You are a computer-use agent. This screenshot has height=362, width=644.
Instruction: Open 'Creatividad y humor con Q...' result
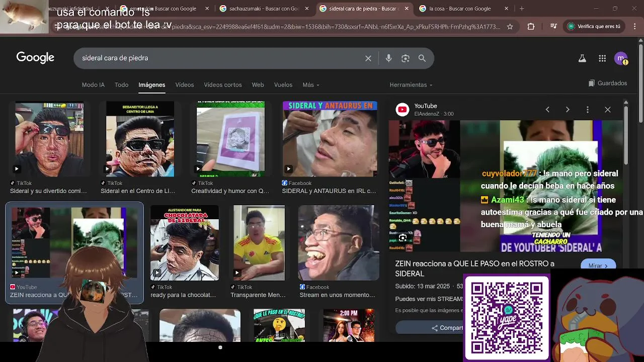click(230, 191)
